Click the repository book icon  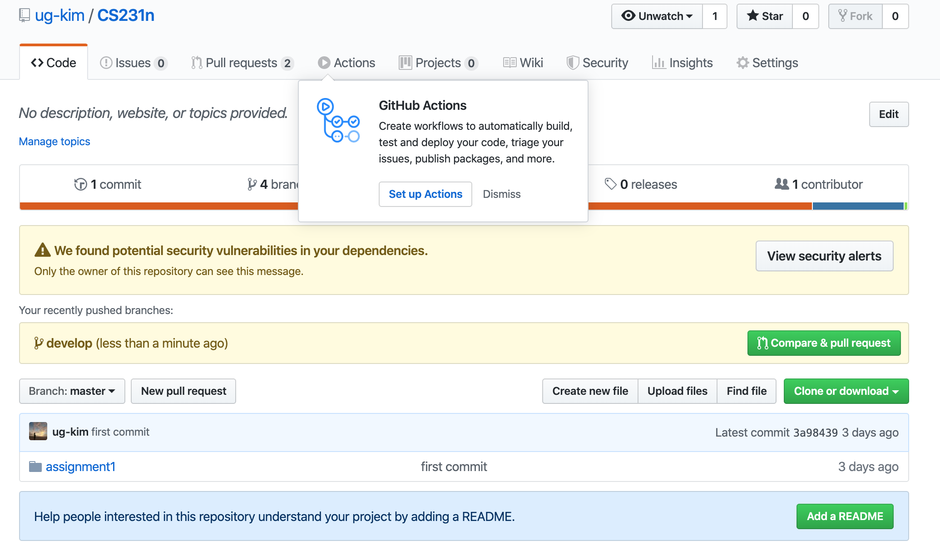click(25, 15)
